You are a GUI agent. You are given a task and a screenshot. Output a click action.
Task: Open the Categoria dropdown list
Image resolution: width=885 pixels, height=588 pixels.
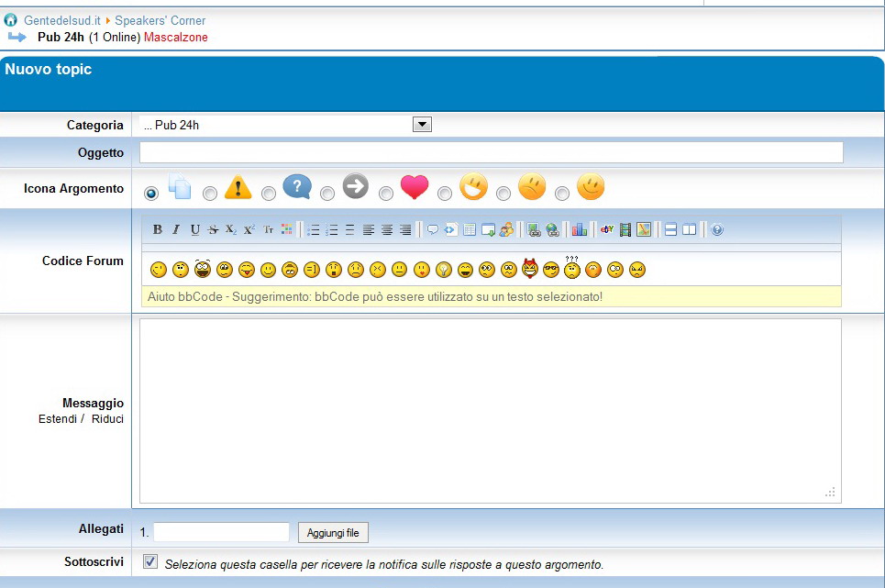click(x=422, y=125)
